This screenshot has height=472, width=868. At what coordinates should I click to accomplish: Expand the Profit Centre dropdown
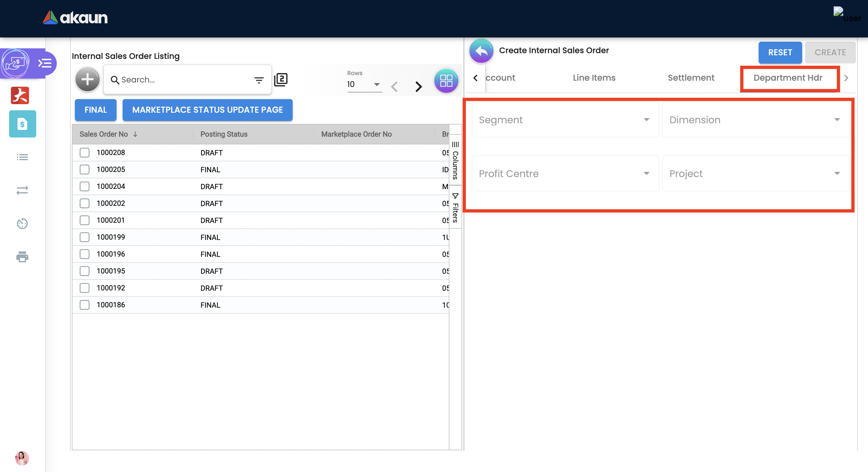point(565,173)
